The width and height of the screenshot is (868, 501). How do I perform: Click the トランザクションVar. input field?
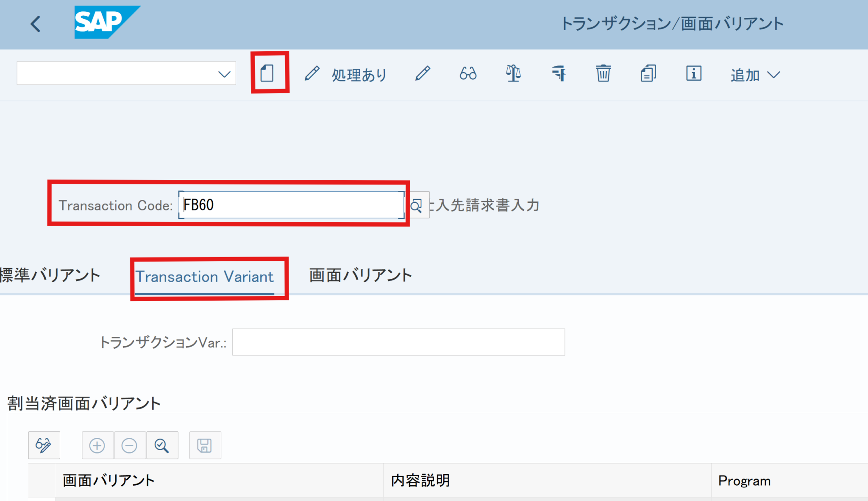pos(398,342)
